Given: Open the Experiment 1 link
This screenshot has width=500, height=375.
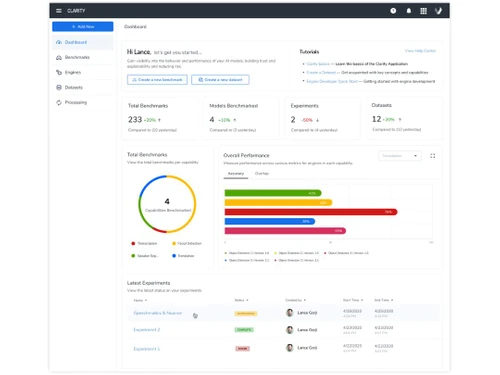Looking at the screenshot, I should click(147, 349).
